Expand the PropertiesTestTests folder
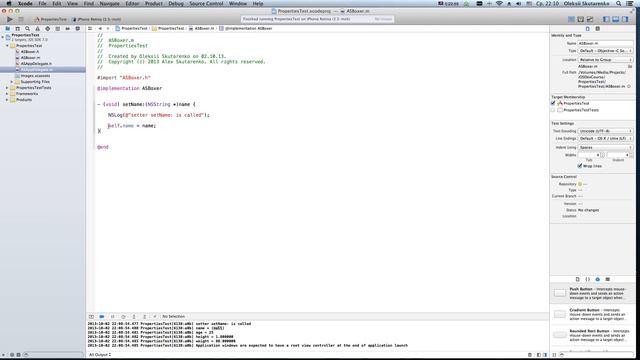 coord(7,88)
